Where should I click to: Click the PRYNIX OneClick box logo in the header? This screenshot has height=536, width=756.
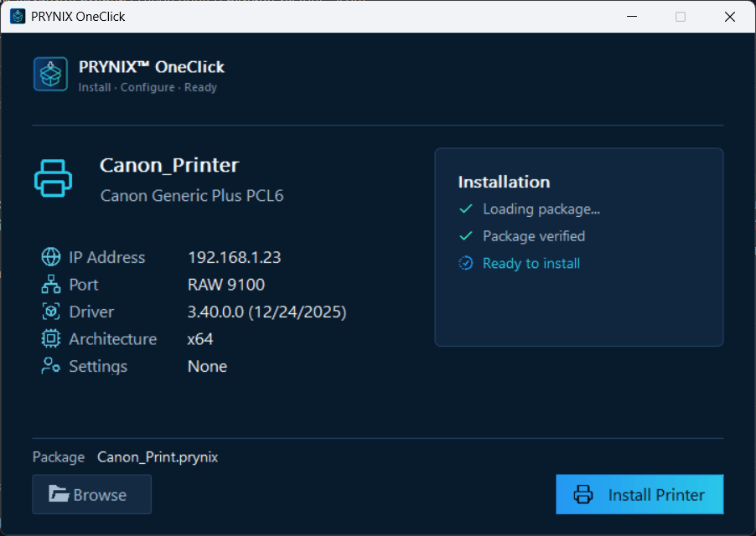[50, 75]
